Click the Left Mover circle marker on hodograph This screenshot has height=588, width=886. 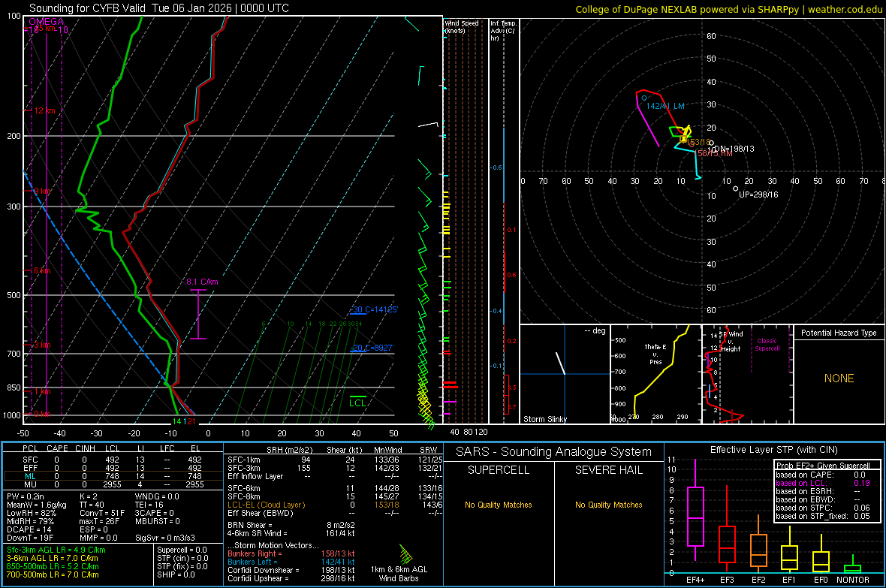pyautogui.click(x=643, y=98)
